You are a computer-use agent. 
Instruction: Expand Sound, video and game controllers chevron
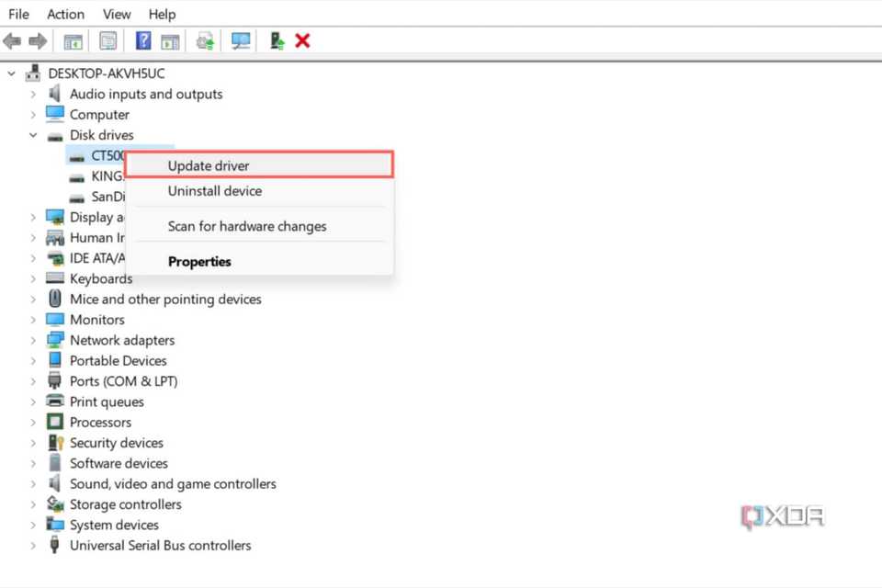(33, 484)
